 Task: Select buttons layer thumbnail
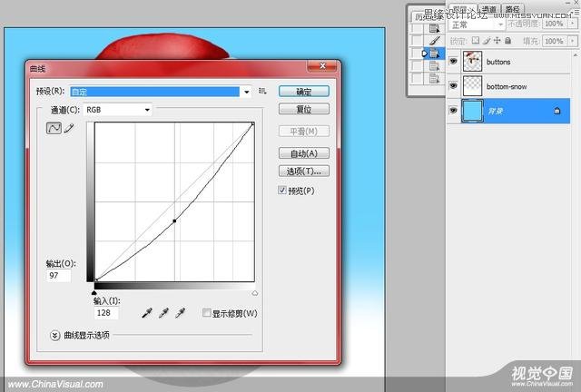(x=472, y=61)
